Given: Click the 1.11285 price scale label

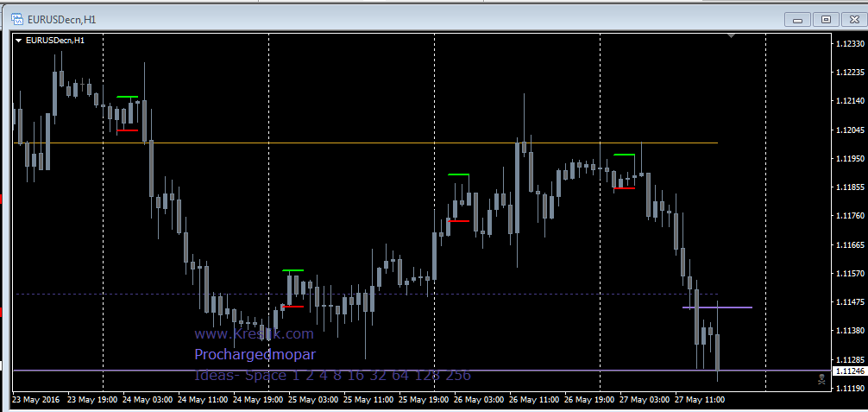Looking at the screenshot, I should coord(852,359).
